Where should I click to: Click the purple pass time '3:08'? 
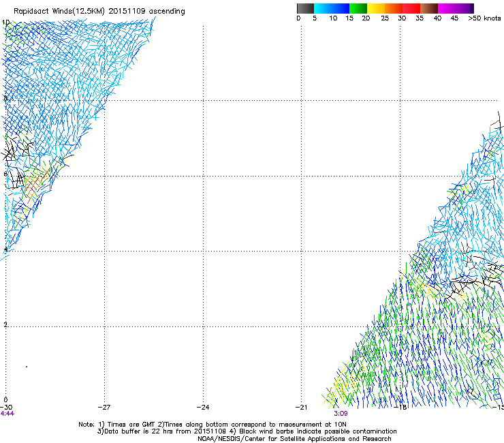click(341, 414)
